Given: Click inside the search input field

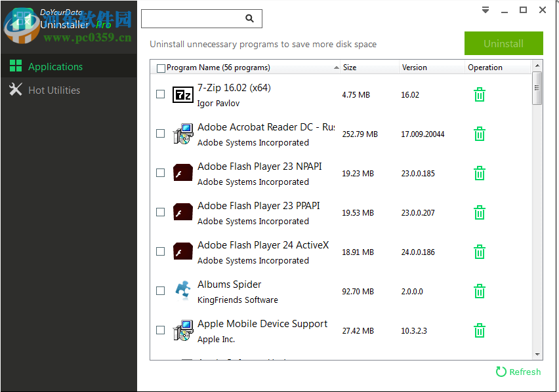Looking at the screenshot, I should (197, 18).
